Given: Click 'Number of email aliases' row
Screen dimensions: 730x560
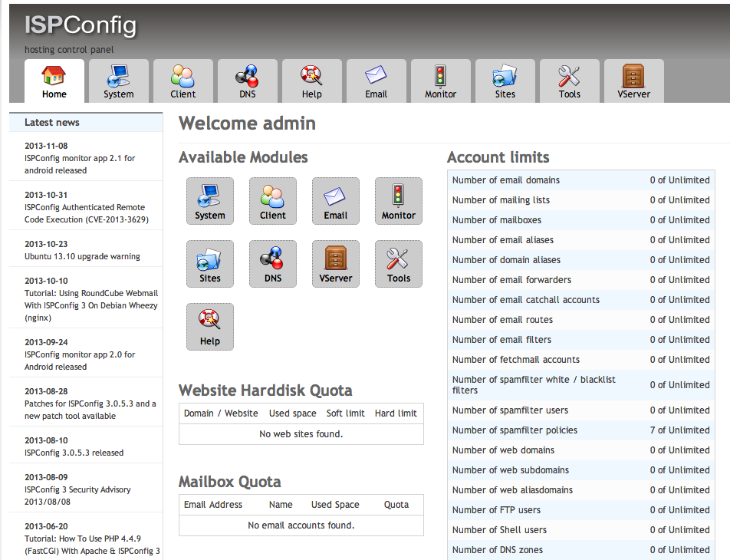Looking at the screenshot, I should (581, 240).
